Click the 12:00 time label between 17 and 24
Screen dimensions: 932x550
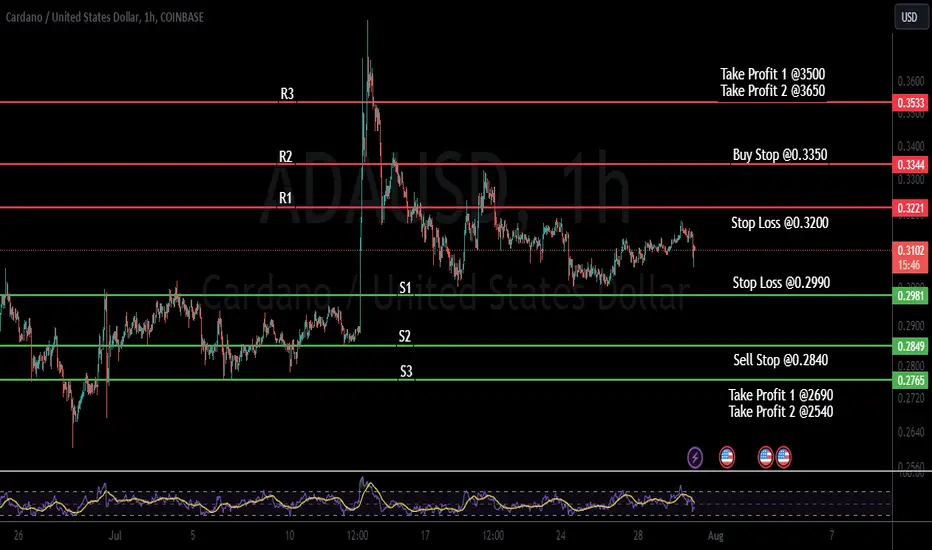point(493,536)
